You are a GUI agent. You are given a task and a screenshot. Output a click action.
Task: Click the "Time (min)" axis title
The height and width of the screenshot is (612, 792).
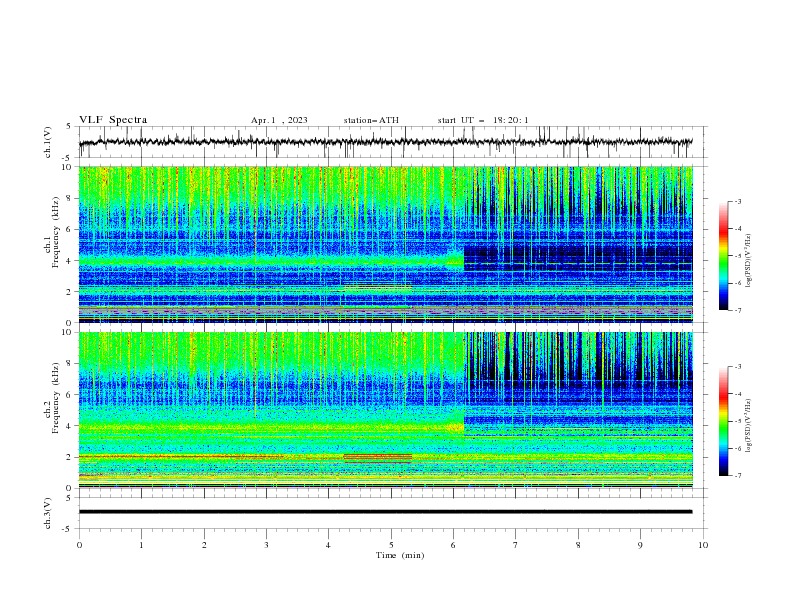tap(400, 555)
